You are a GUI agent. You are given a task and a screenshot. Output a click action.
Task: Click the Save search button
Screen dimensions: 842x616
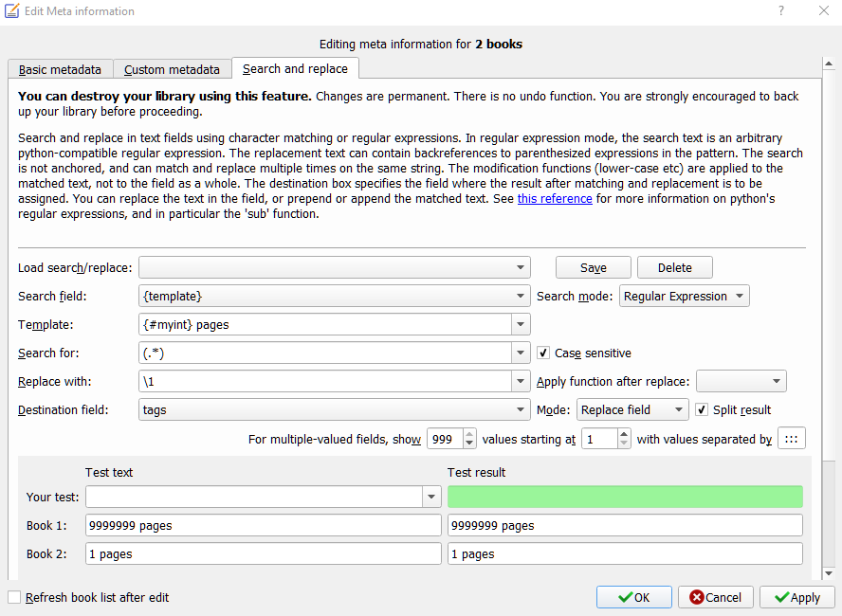(x=593, y=268)
